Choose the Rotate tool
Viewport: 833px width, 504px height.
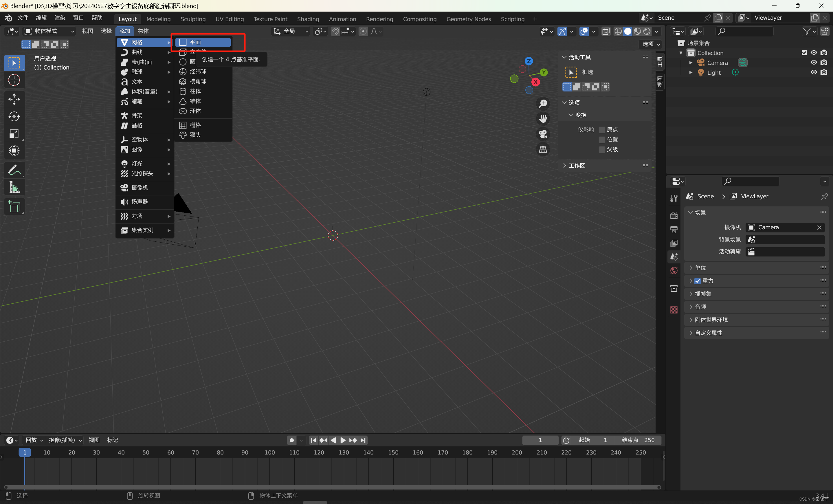(14, 116)
